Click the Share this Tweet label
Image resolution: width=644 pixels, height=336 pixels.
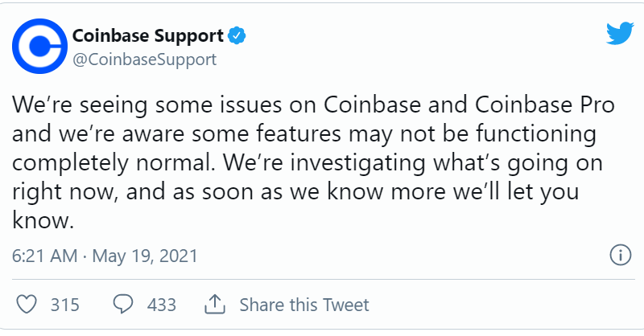pyautogui.click(x=304, y=305)
